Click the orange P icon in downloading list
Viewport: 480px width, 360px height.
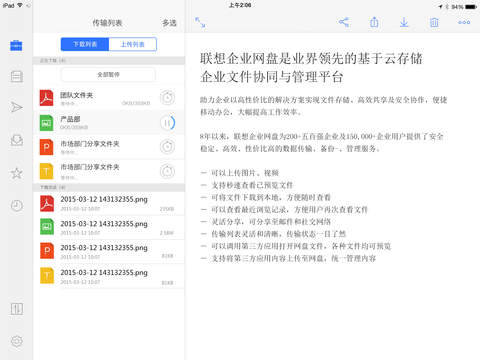click(46, 147)
